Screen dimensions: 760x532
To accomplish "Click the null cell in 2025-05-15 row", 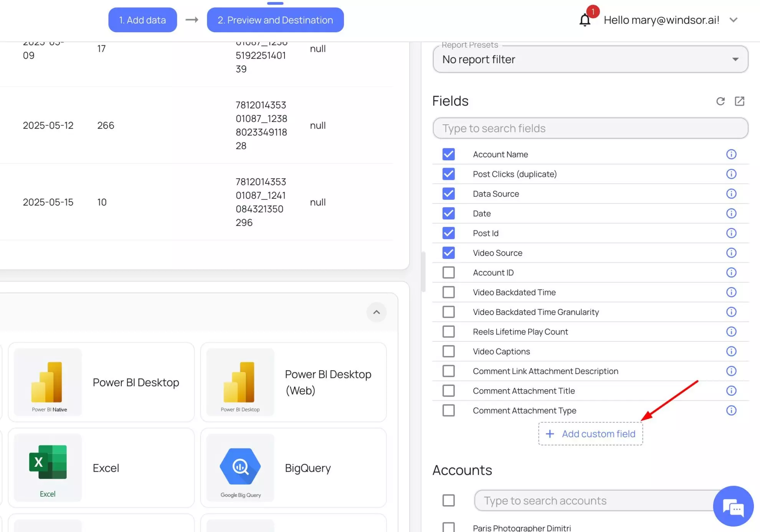I will click(x=318, y=202).
